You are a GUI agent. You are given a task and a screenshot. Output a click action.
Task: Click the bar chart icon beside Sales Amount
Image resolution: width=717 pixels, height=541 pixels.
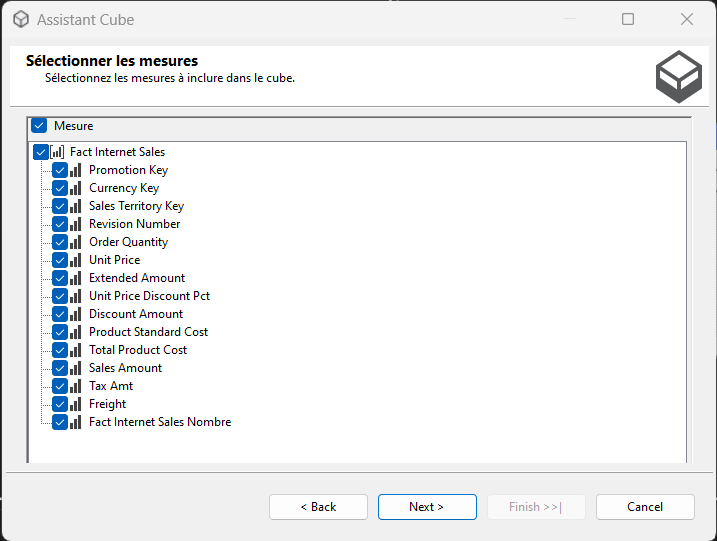tap(75, 368)
